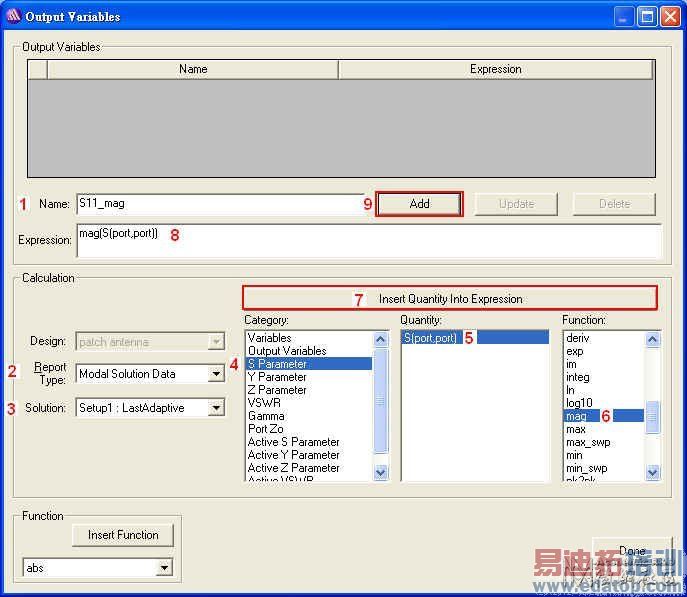
Task: Select Y Parameter in Category list
Action: (x=308, y=377)
